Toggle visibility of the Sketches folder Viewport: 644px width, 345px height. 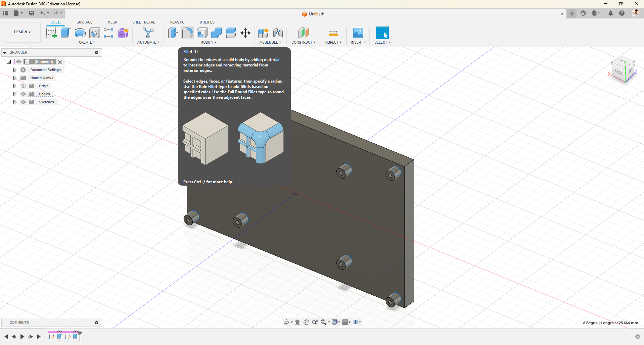pos(23,102)
